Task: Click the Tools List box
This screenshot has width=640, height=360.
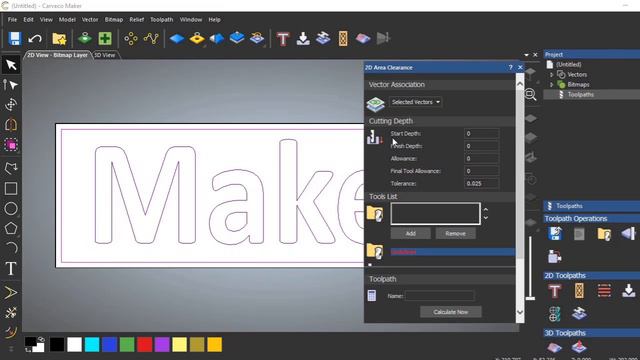Action: [x=435, y=213]
